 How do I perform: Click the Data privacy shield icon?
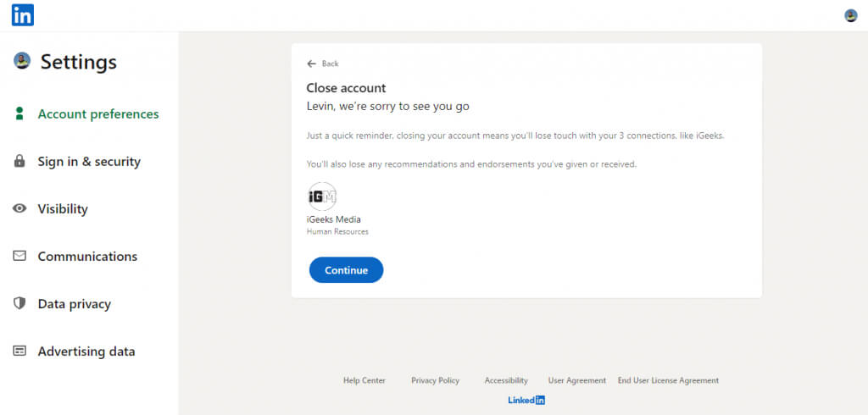(19, 304)
